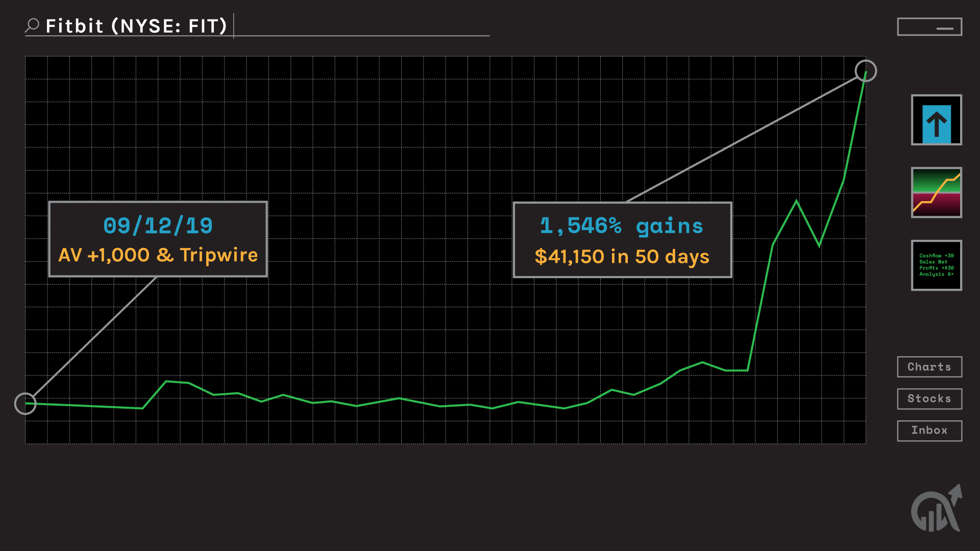
Task: Open the Inbox button
Action: [929, 431]
